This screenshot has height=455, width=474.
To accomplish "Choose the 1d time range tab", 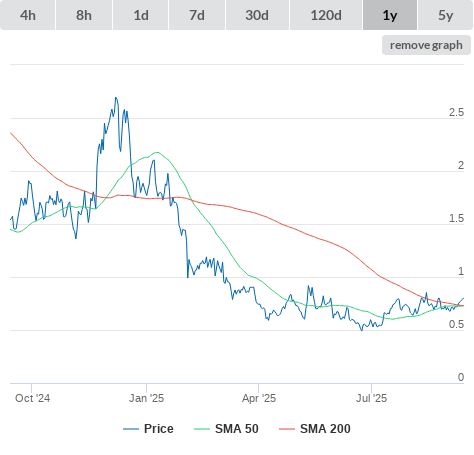I will coord(141,15).
